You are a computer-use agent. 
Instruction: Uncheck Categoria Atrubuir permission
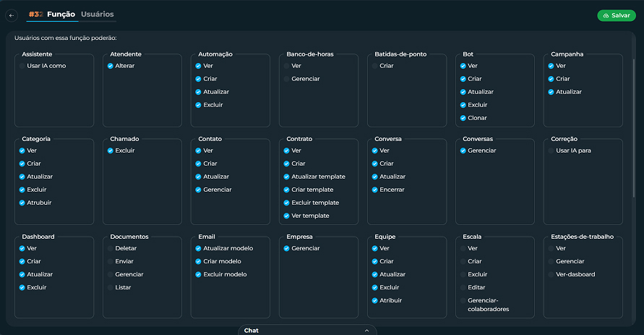click(x=22, y=203)
